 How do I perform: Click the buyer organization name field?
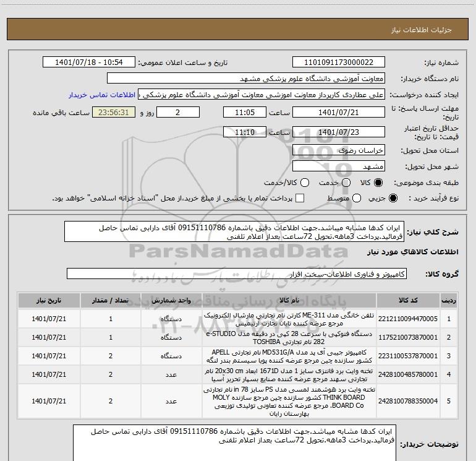click(x=246, y=79)
